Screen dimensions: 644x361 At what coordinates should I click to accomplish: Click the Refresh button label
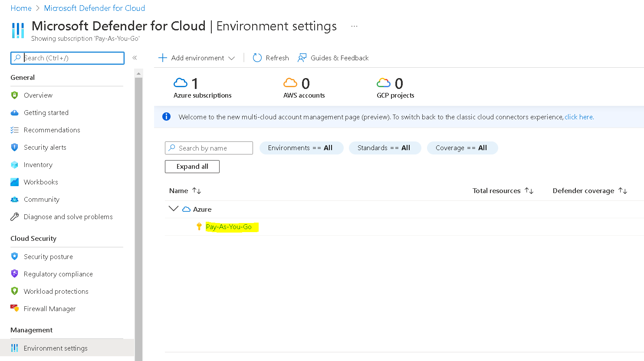tap(277, 58)
